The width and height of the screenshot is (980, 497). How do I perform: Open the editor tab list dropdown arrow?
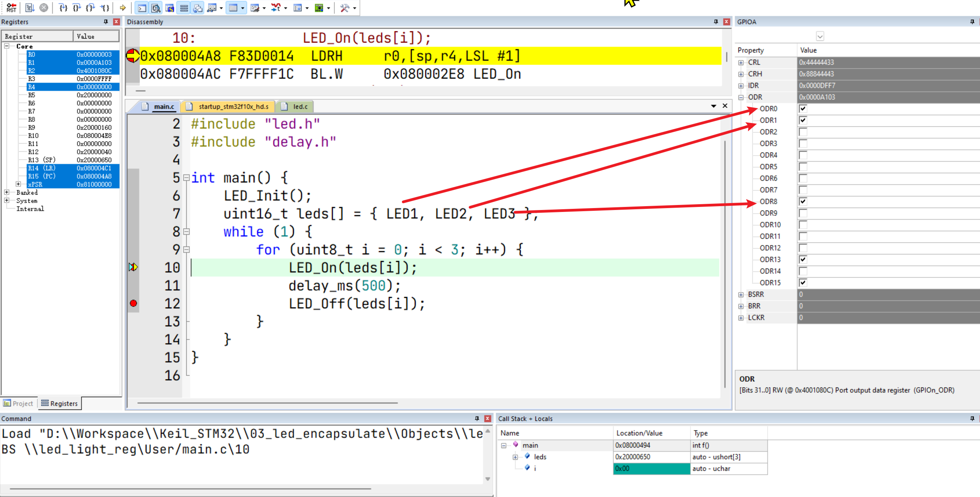point(714,106)
